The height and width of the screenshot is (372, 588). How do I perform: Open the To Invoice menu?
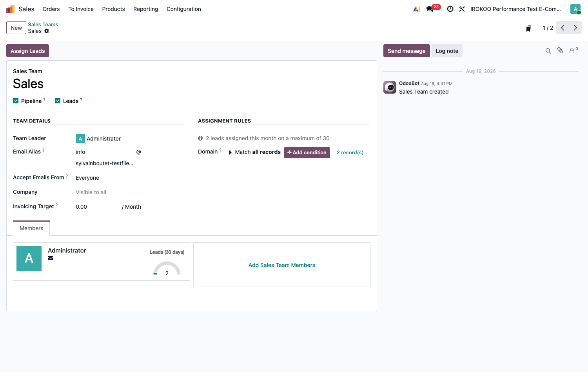point(81,9)
